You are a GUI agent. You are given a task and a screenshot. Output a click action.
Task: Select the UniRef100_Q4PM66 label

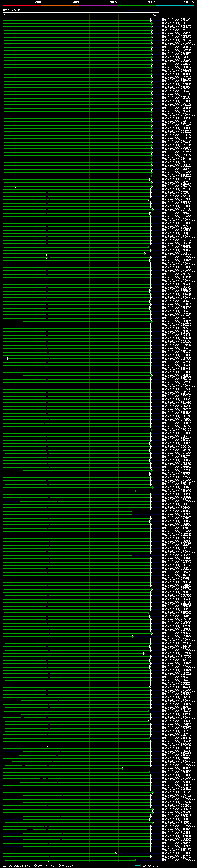click(177, 511)
